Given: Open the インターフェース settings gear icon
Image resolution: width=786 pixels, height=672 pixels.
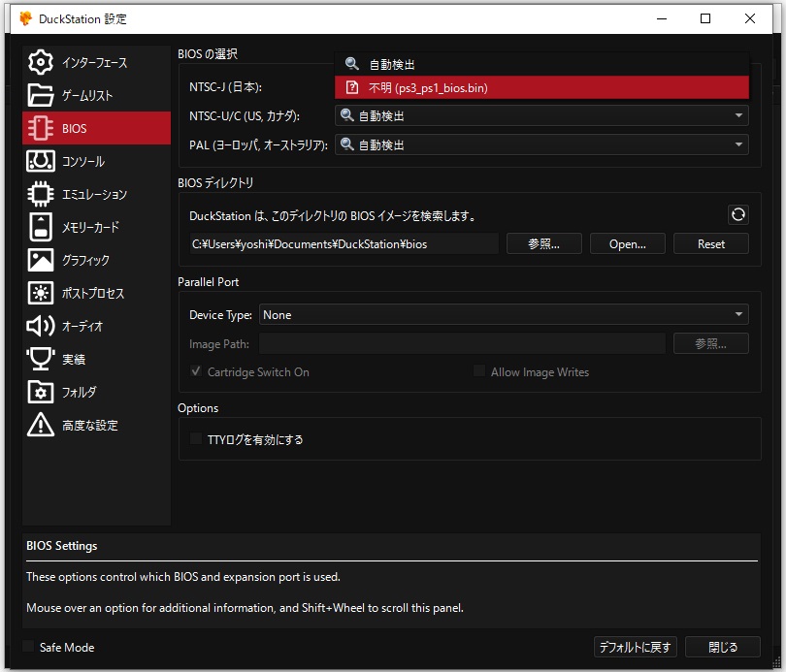Looking at the screenshot, I should coord(40,62).
